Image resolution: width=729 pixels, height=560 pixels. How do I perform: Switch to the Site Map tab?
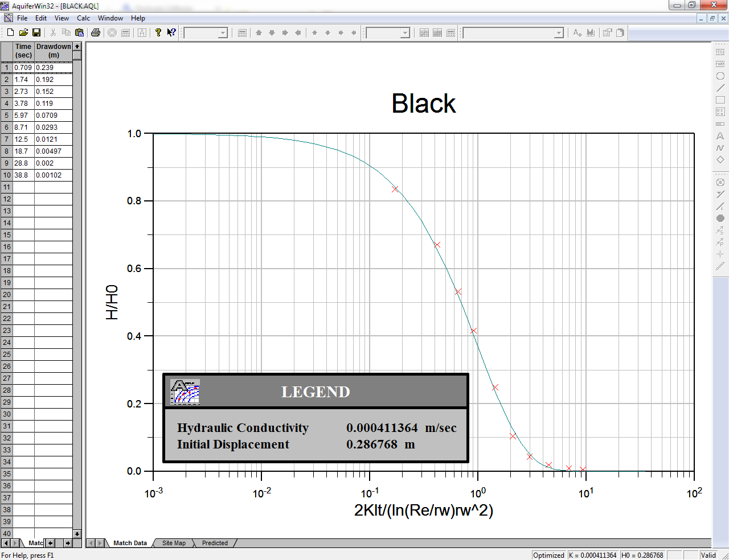click(x=174, y=543)
